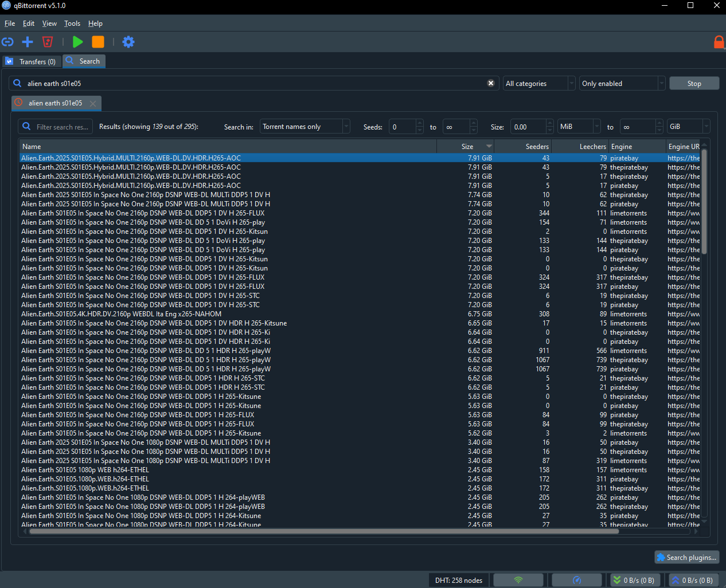The height and width of the screenshot is (588, 726).
Task: Click the minimum Seeds spinner field
Action: tap(406, 127)
